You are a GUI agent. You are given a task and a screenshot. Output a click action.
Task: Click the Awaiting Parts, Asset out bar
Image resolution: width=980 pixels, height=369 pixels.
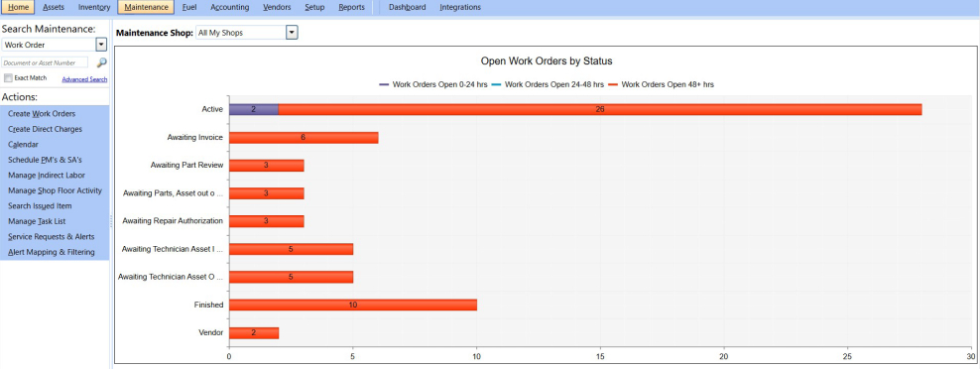[266, 193]
